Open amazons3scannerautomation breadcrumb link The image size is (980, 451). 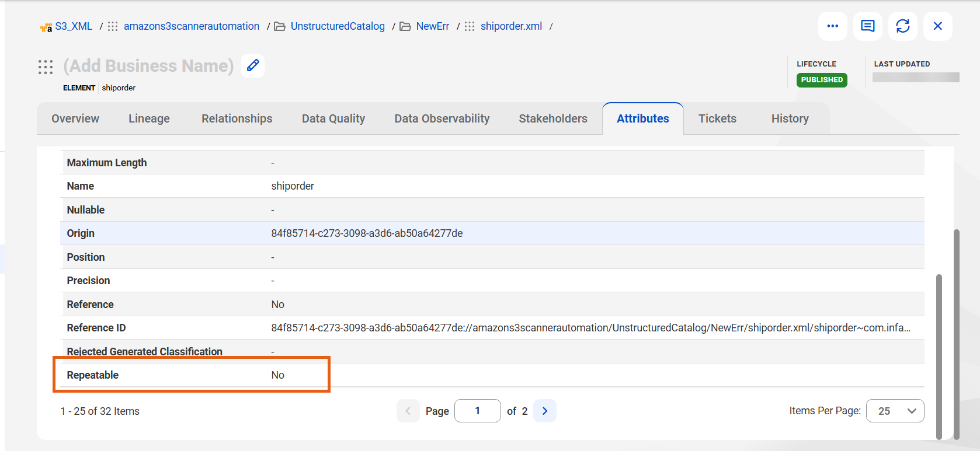(192, 26)
